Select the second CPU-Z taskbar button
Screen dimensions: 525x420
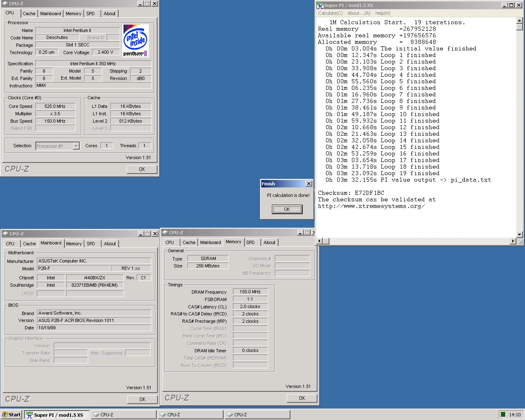(x=191, y=415)
